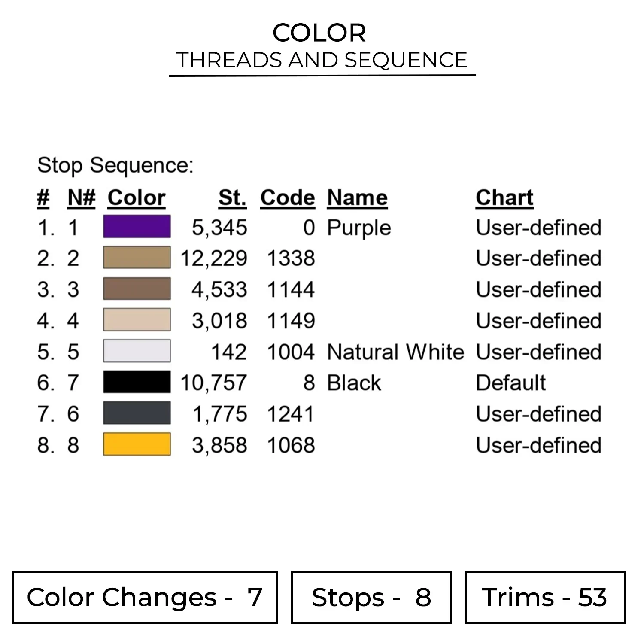Click the N# column header
This screenshot has width=644, height=644.
(81, 198)
